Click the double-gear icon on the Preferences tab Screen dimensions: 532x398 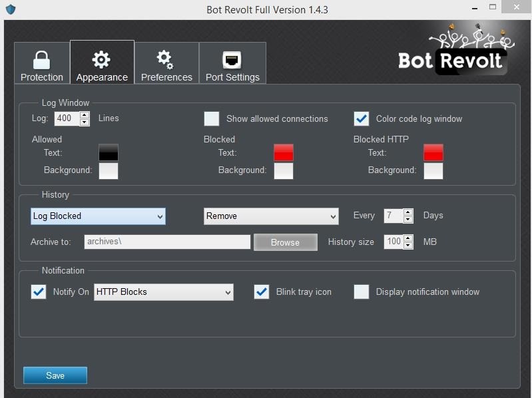(x=165, y=60)
